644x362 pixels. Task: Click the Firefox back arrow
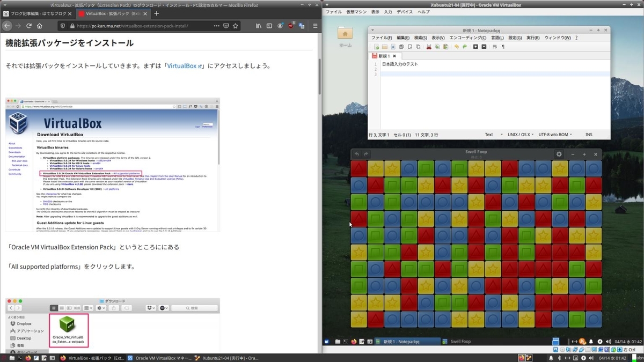(x=7, y=26)
